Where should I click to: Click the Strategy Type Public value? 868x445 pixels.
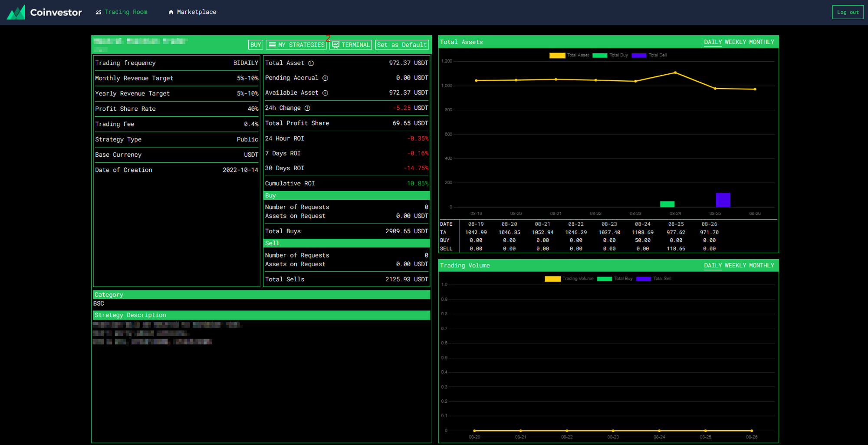(247, 139)
